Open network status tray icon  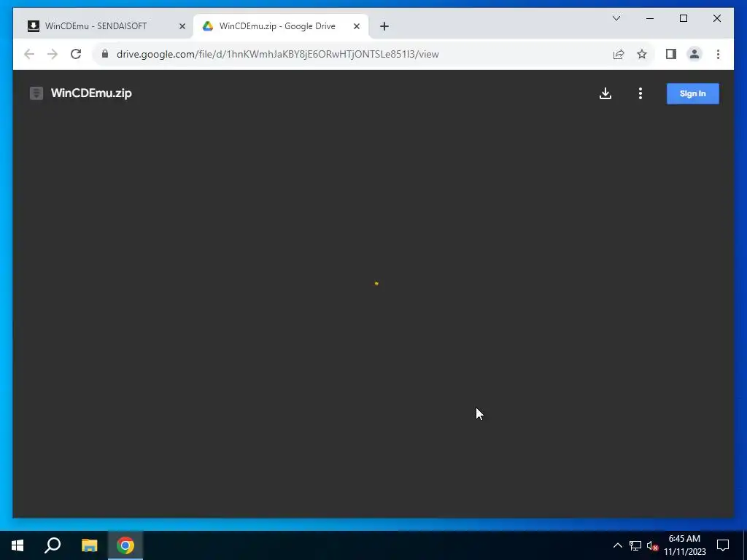click(x=635, y=545)
